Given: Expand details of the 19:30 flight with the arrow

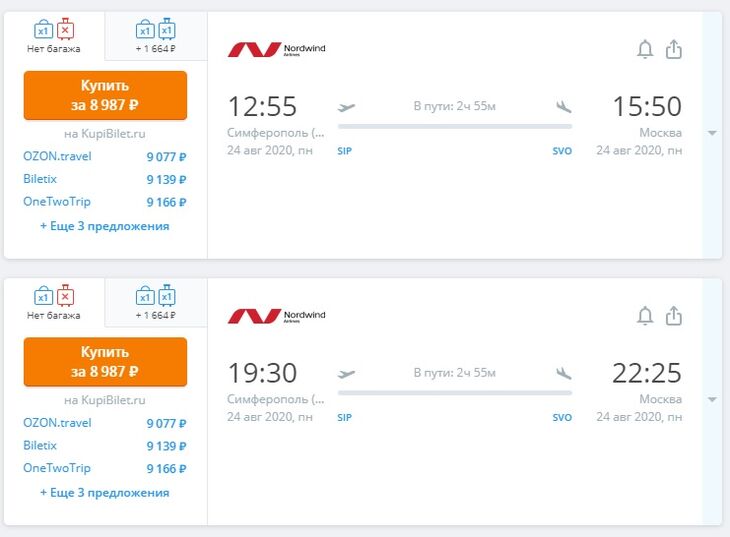Looking at the screenshot, I should click(712, 400).
